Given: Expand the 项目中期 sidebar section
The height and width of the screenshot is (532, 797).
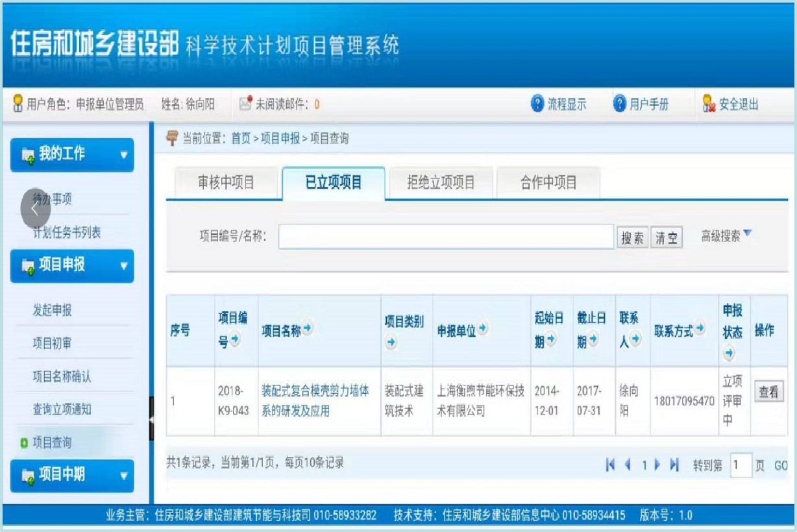Looking at the screenshot, I should (x=123, y=476).
